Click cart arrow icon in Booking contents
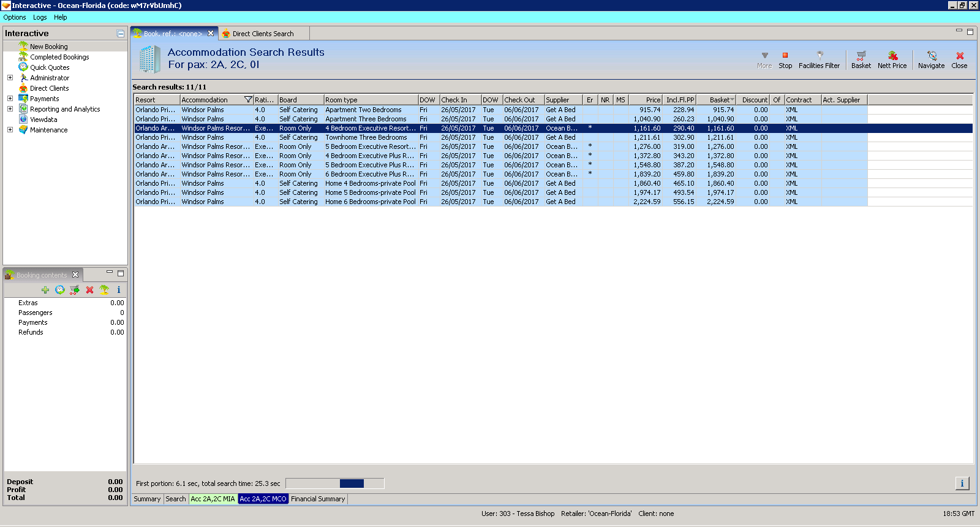This screenshot has height=527, width=980. click(x=75, y=290)
